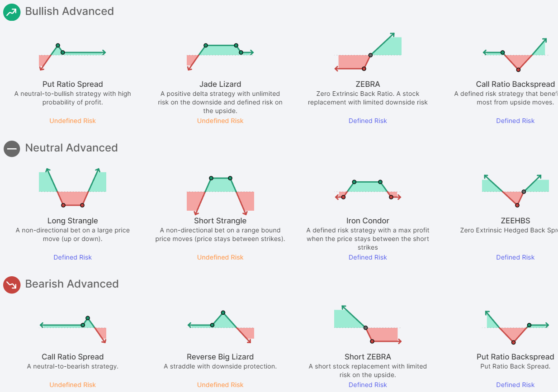The width and height of the screenshot is (558, 392).
Task: Click the Jade Lizard strategy name
Action: 220,84
